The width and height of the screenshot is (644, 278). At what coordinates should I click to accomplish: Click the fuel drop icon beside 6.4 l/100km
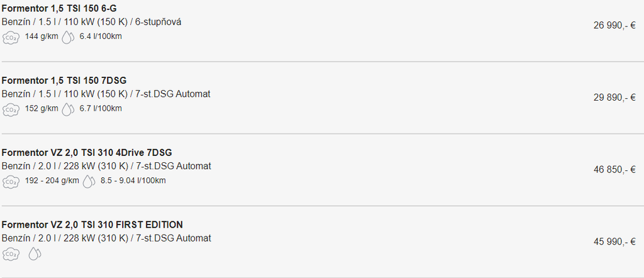[x=68, y=37]
